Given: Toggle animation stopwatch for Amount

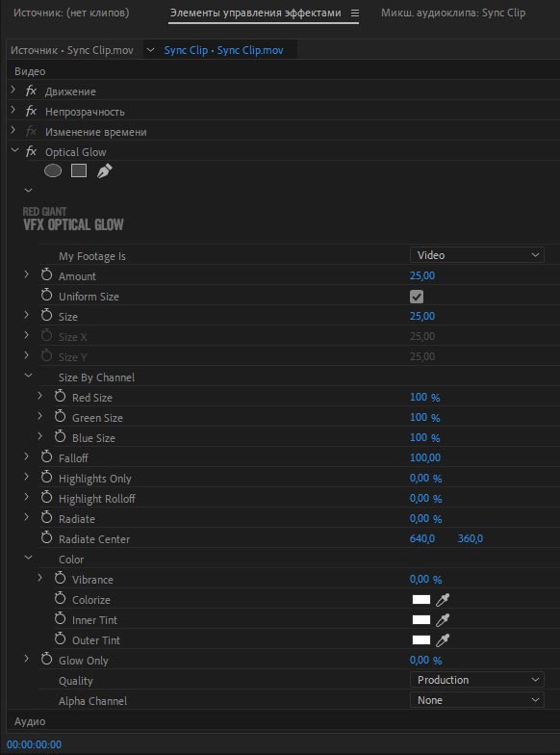Looking at the screenshot, I should coord(46,275).
